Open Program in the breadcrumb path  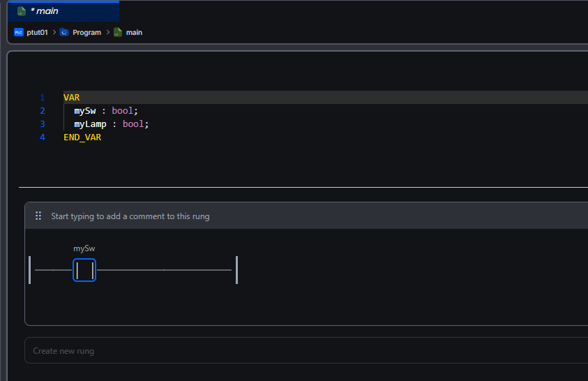coord(86,32)
